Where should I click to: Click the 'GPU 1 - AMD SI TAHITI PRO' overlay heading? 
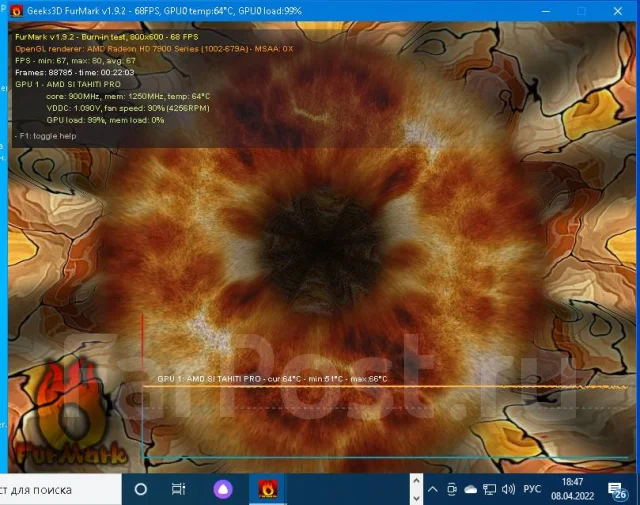[68, 84]
